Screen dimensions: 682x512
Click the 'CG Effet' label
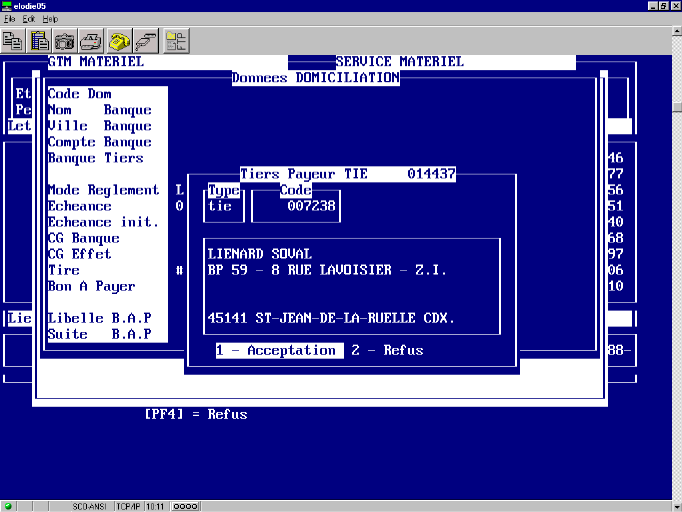[x=79, y=254]
